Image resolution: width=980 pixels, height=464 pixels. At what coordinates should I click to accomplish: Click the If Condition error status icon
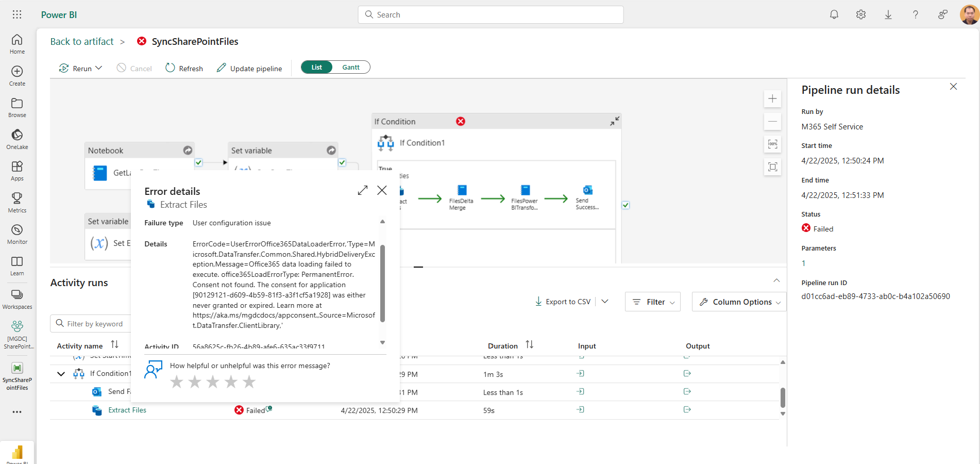461,121
